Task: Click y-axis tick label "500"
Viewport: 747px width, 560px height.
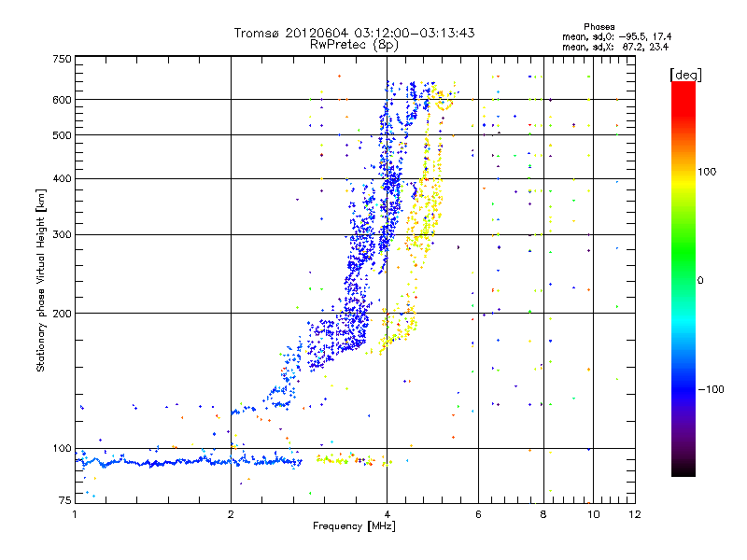Action: point(62,135)
